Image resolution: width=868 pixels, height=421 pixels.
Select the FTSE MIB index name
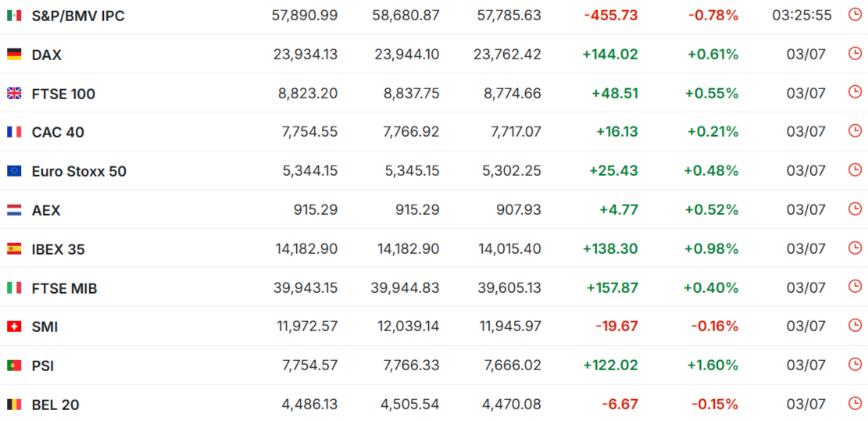coord(64,288)
